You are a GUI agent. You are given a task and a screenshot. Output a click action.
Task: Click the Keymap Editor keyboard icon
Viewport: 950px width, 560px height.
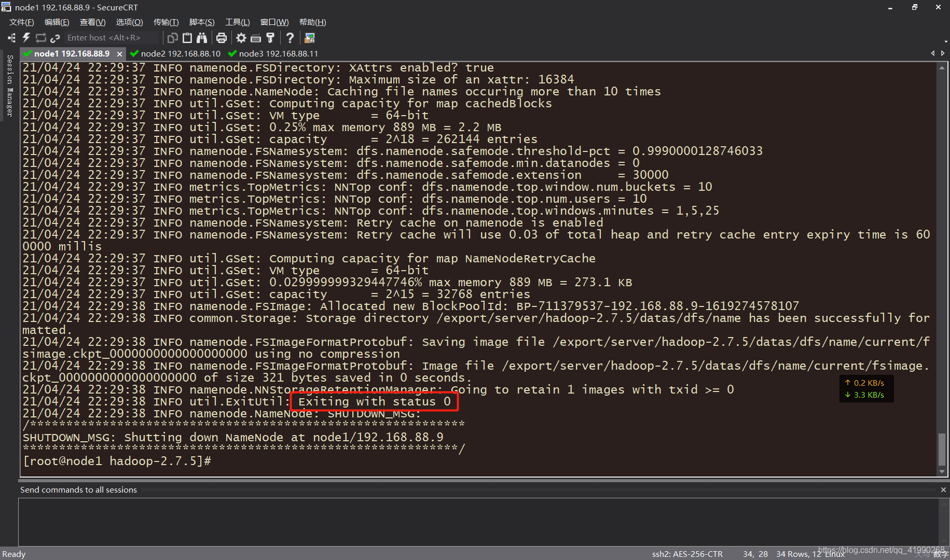pos(256,38)
